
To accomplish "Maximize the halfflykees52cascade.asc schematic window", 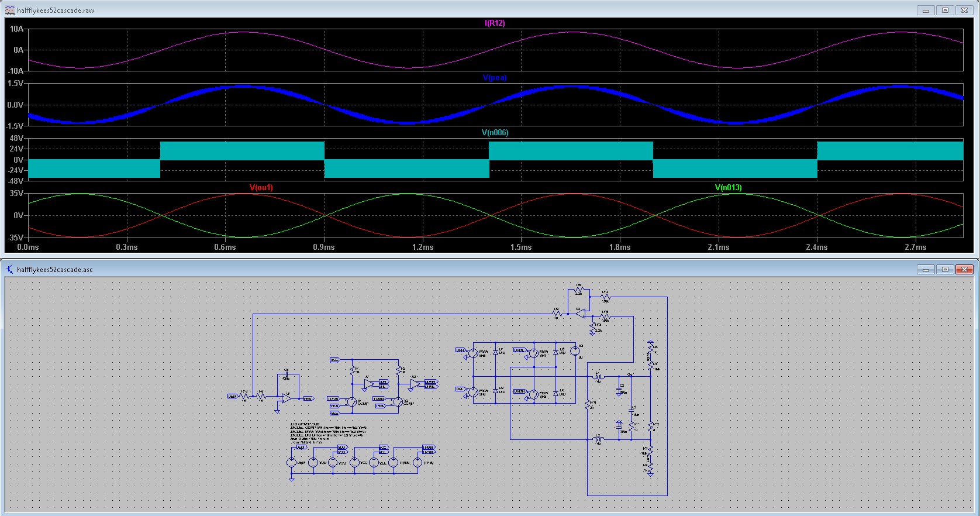I will [945, 269].
